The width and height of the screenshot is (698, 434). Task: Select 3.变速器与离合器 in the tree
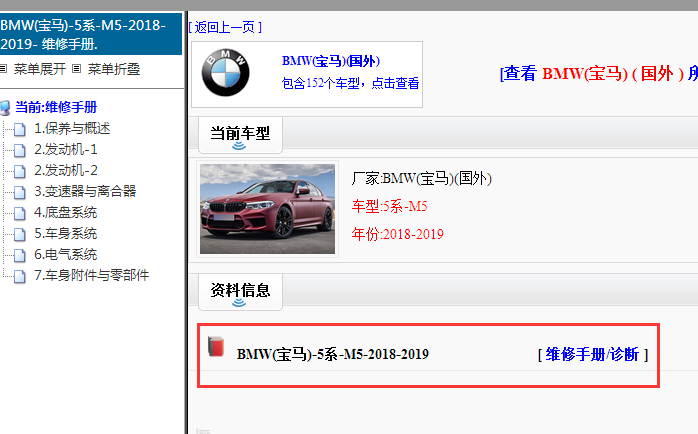pyautogui.click(x=85, y=191)
